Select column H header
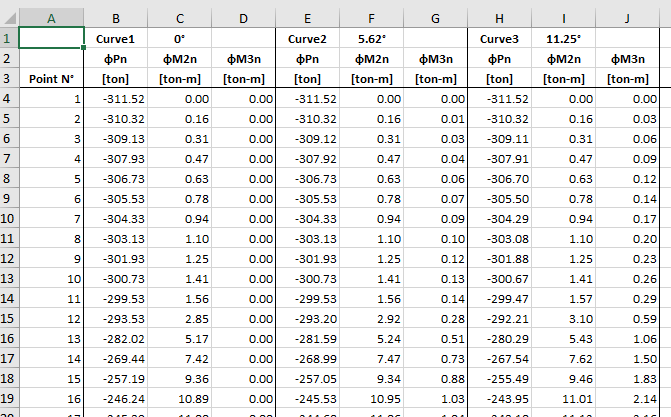The image size is (671, 417). pyautogui.click(x=499, y=18)
